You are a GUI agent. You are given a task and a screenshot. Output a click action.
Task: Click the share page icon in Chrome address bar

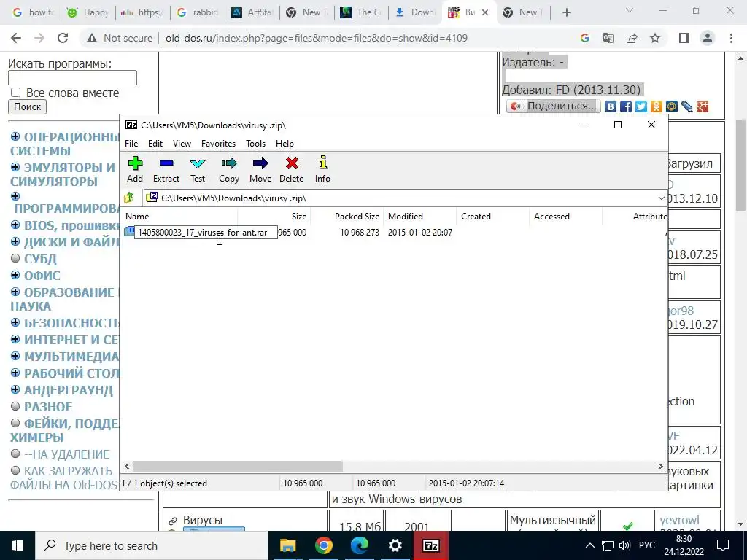pos(632,38)
